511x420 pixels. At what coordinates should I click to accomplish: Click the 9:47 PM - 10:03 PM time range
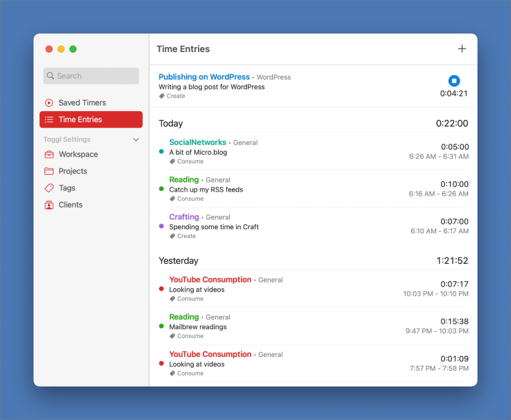(437, 331)
